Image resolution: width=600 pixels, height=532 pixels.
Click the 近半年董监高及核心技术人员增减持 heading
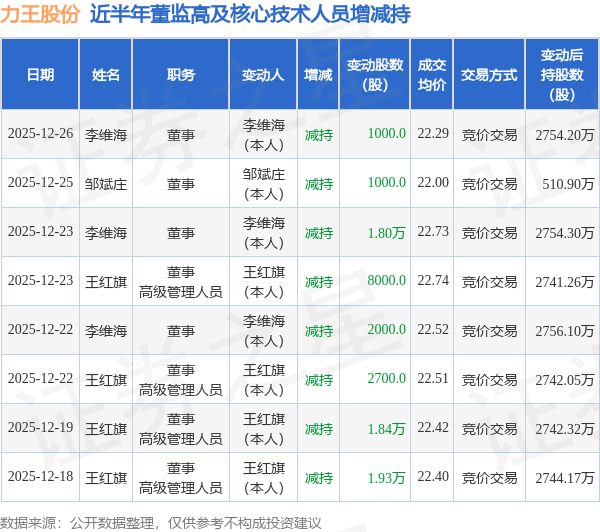(x=250, y=15)
